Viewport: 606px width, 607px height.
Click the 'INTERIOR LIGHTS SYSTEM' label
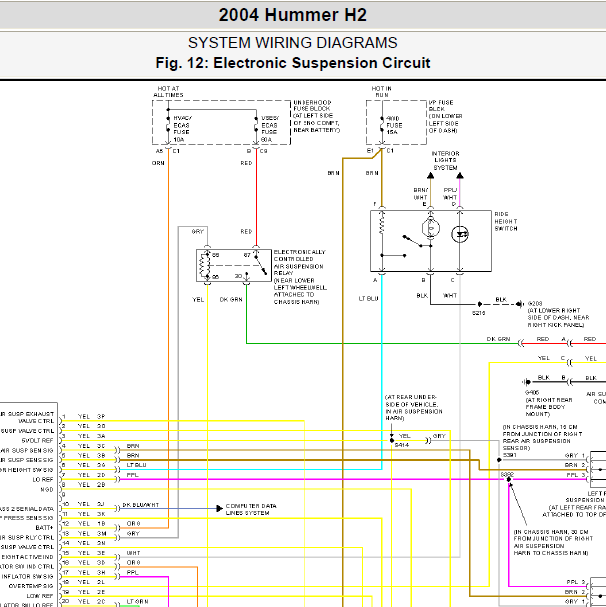coord(445,161)
